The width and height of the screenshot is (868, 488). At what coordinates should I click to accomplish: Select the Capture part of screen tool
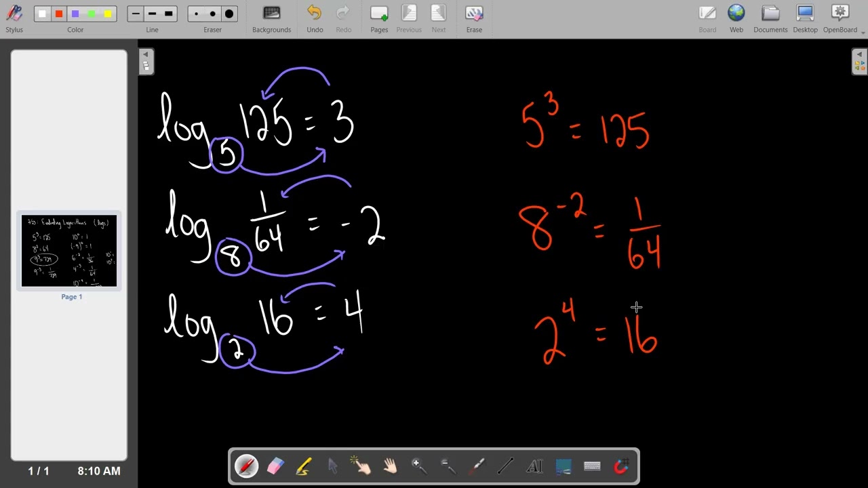pos(563,466)
